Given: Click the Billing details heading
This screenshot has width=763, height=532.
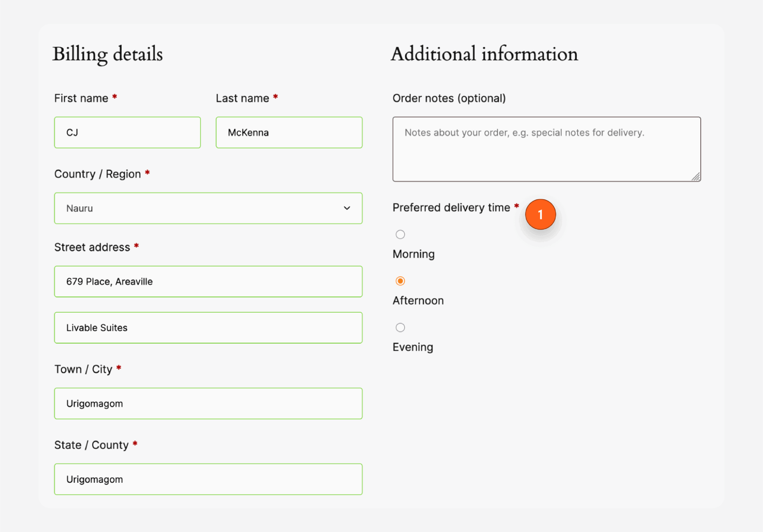Looking at the screenshot, I should 108,54.
